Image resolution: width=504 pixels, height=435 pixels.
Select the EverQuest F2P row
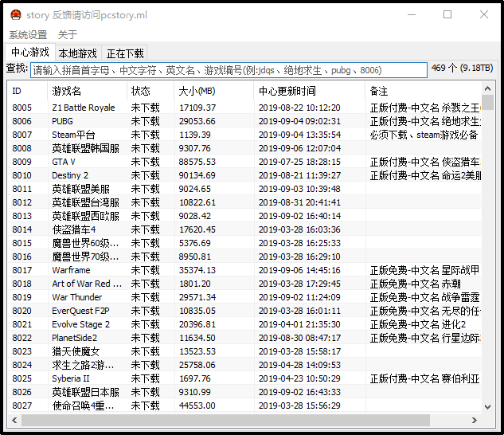(244, 311)
